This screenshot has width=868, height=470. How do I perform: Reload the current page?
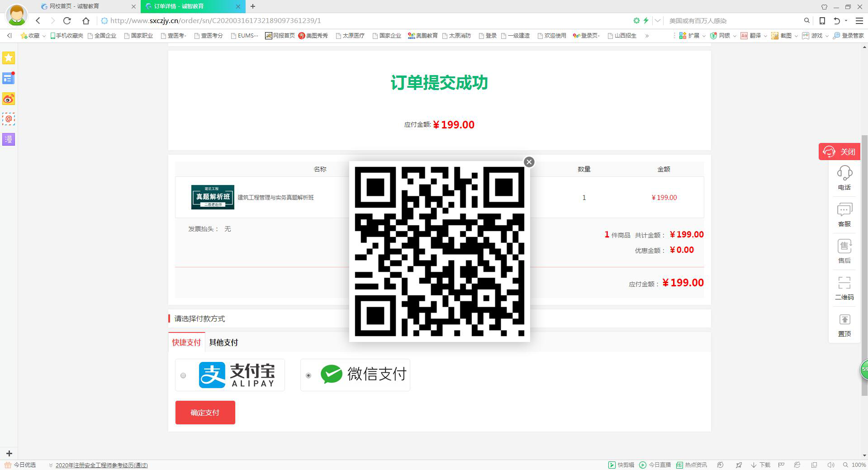point(67,20)
